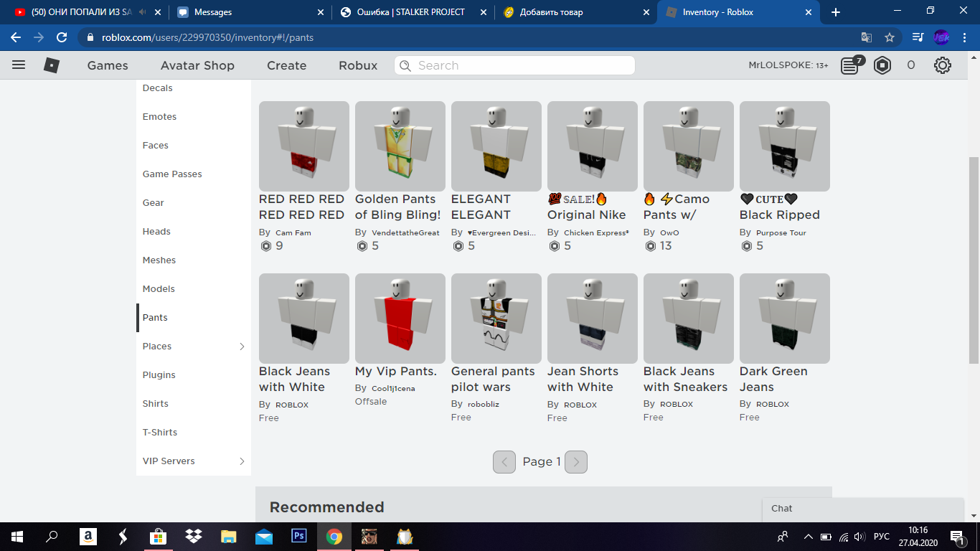Open the Avatar Shop menu item
Viewport: 980px width, 551px height.
(x=197, y=65)
